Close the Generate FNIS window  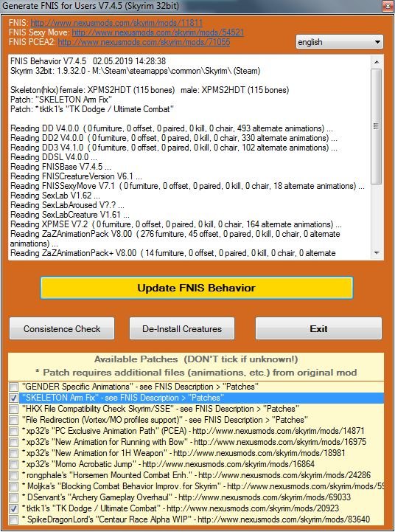387,6
